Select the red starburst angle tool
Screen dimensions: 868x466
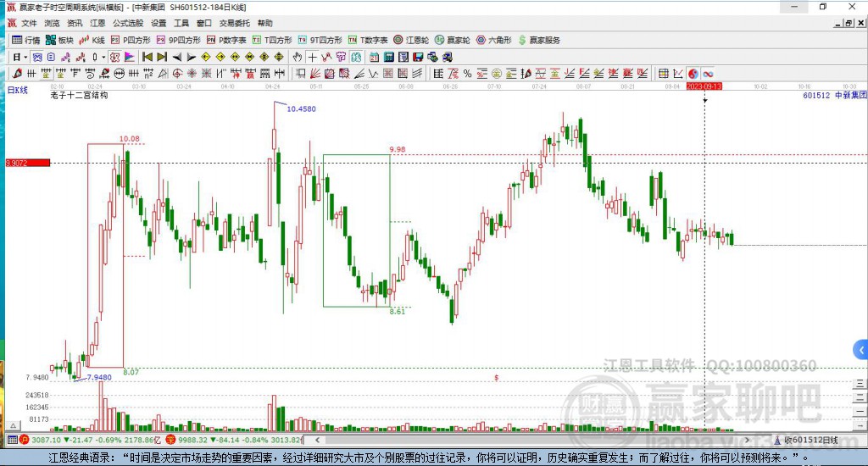click(192, 73)
